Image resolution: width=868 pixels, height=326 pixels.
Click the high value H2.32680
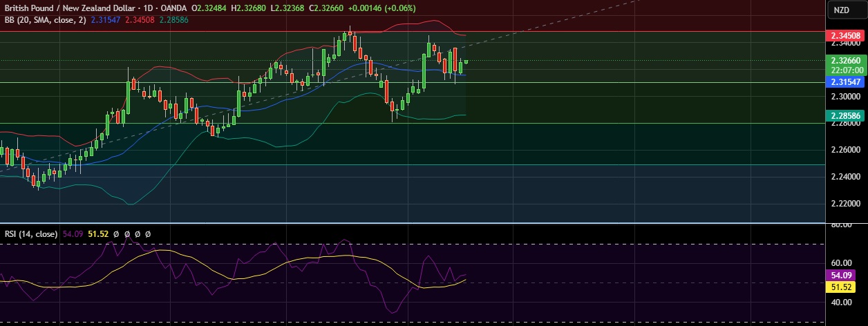coord(249,8)
